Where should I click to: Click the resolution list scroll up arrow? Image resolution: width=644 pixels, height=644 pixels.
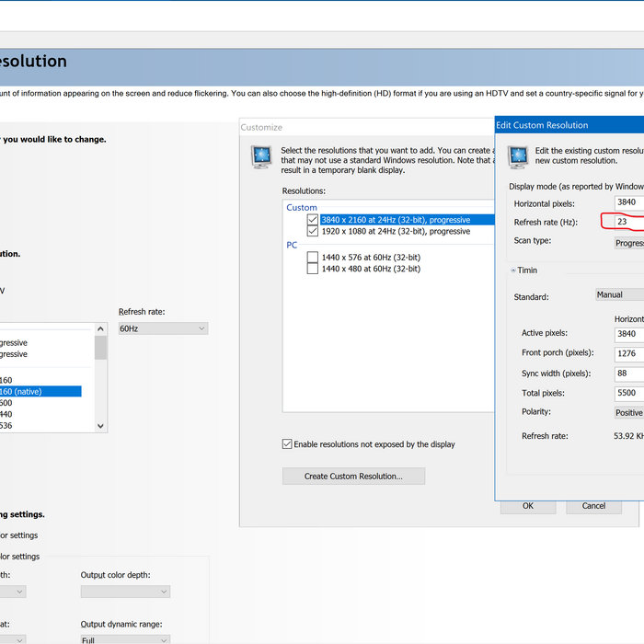100,329
